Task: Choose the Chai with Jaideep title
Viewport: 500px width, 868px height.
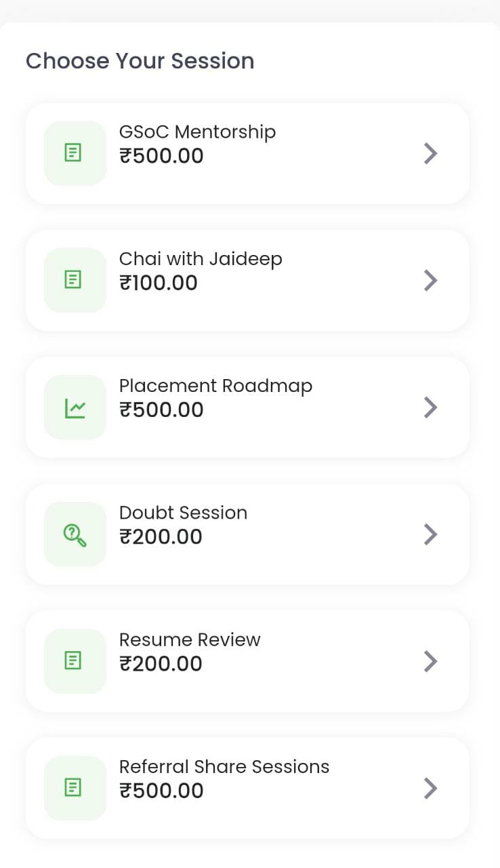Action: (x=201, y=259)
